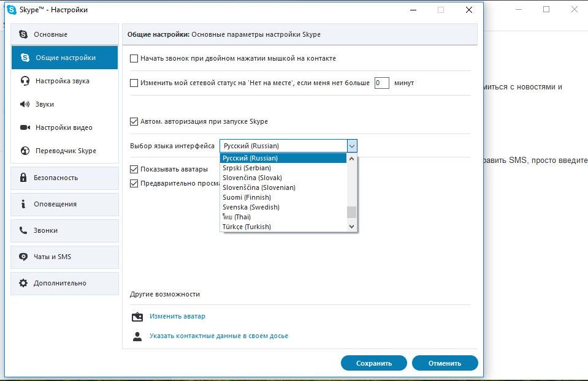The height and width of the screenshot is (381, 588).
Task: Click the phone handset icon for Звонки
Action: pos(23,230)
